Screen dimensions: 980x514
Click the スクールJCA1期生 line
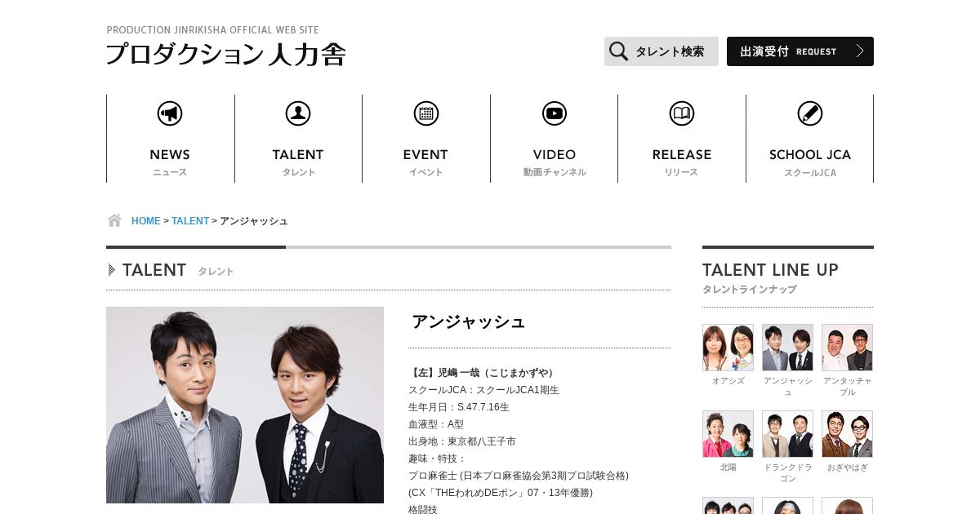pyautogui.click(x=483, y=390)
